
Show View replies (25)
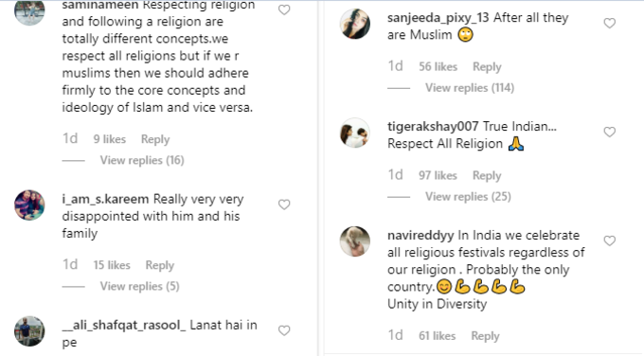(x=468, y=197)
